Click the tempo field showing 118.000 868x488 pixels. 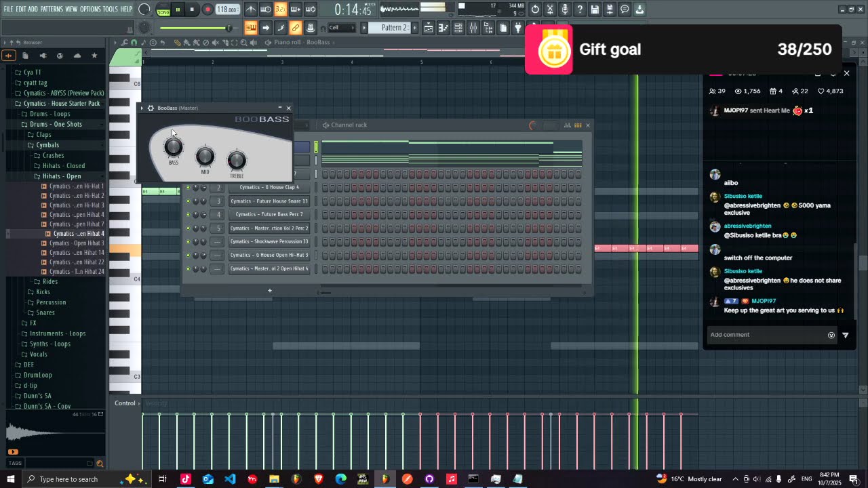point(227,9)
